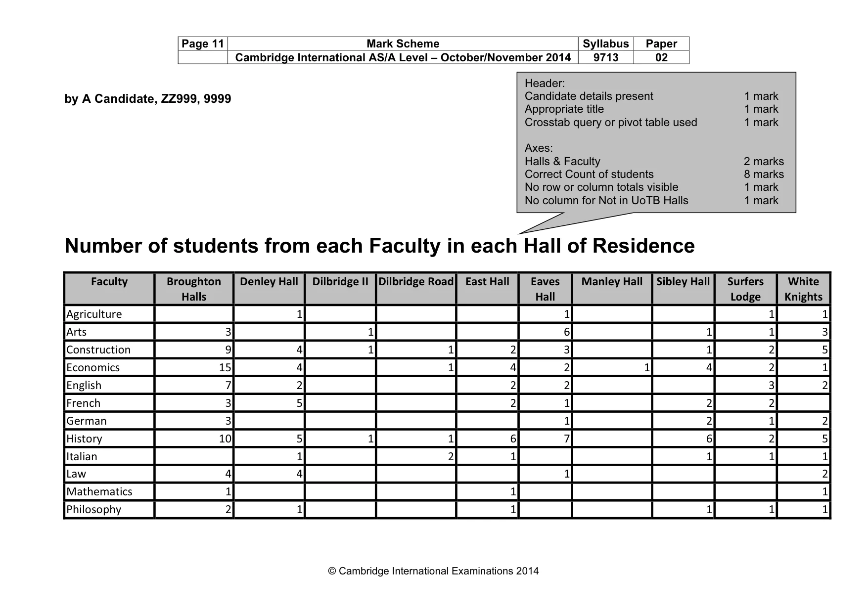
Task: Select the 'Law' row label
Action: pyautogui.click(x=76, y=474)
